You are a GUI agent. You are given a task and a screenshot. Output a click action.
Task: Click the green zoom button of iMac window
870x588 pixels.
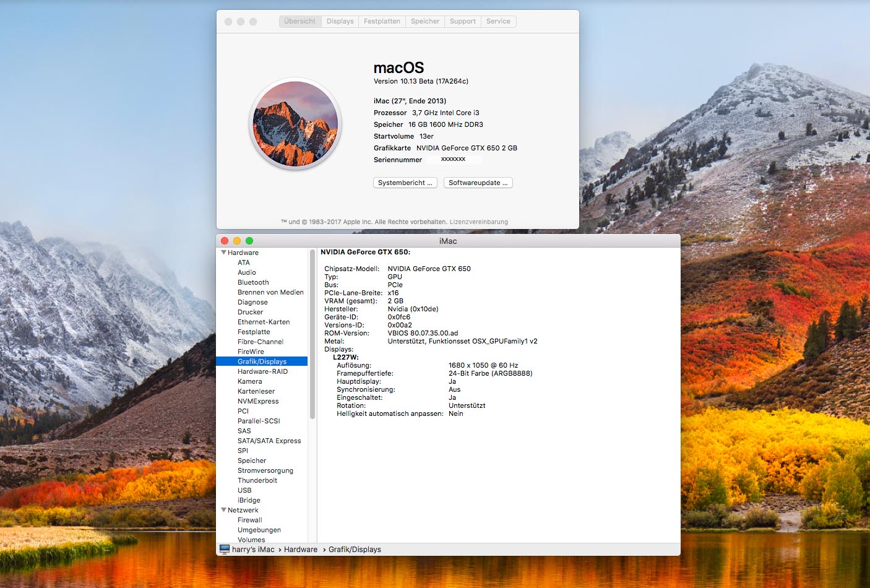[x=249, y=241]
